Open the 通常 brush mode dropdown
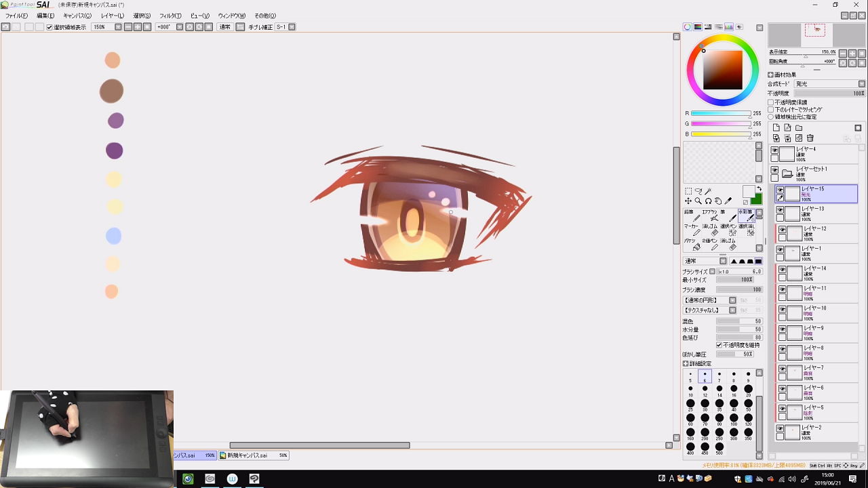The width and height of the screenshot is (868, 488). (723, 261)
